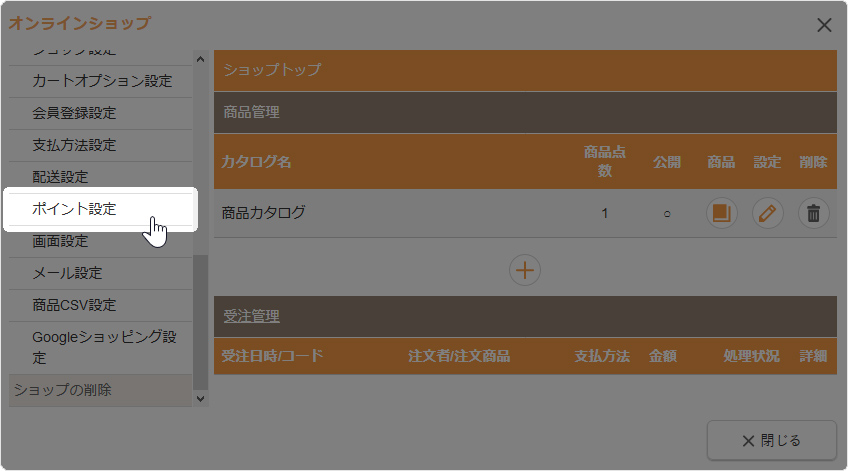This screenshot has height=471, width=848.
Task: Choose 商品CSV設定 menu entry
Action: (x=75, y=305)
